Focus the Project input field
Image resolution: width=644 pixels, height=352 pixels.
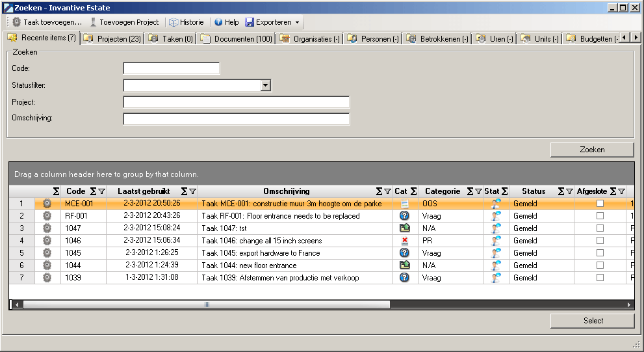236,102
